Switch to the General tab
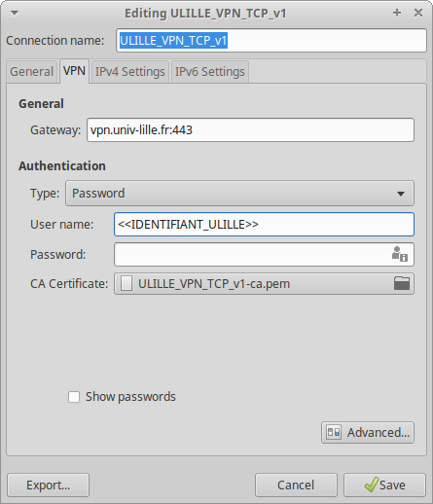The height and width of the screenshot is (504, 433). coord(31,71)
